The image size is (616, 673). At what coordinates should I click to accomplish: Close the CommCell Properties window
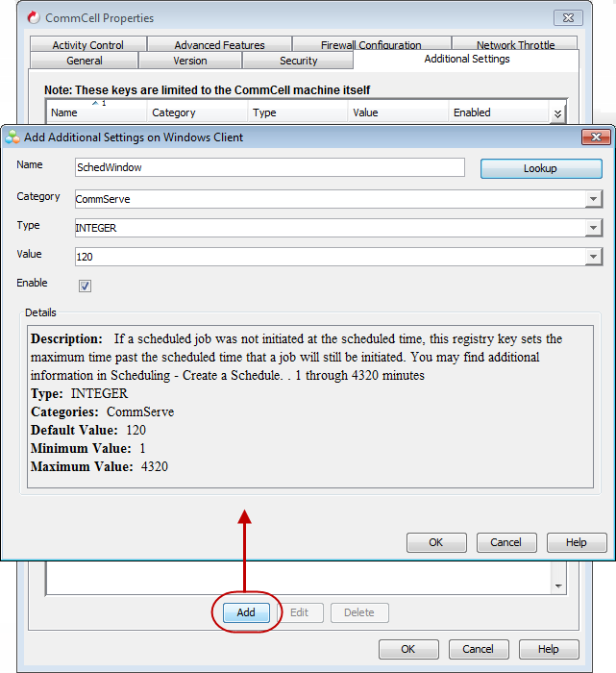(568, 18)
